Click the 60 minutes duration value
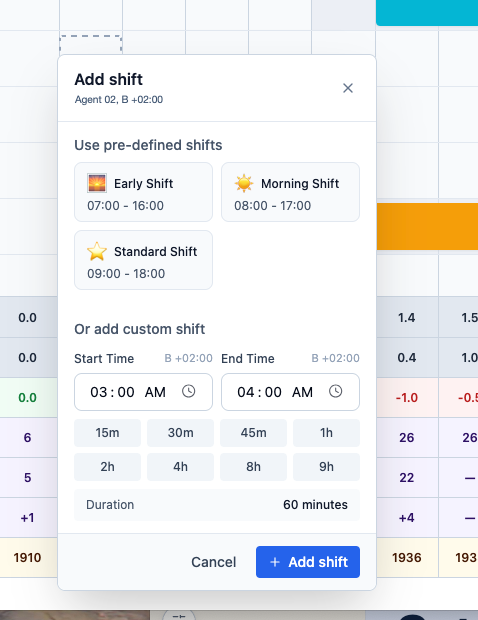The height and width of the screenshot is (620, 478). 315,505
